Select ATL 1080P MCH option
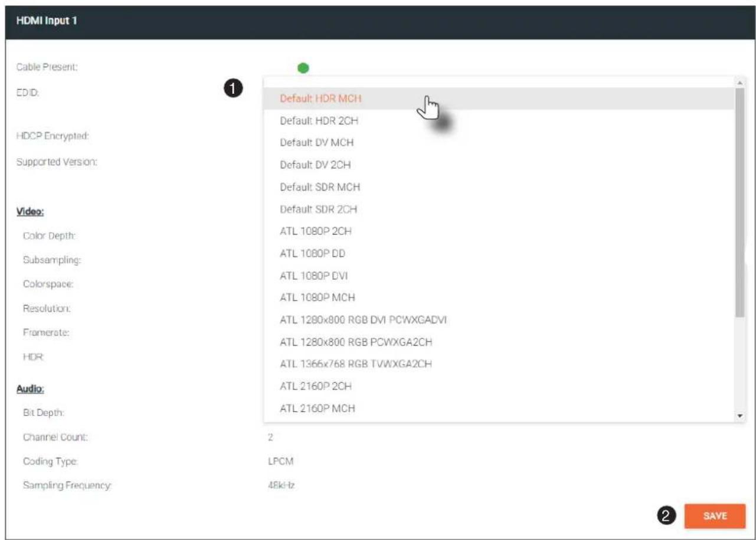This screenshot has width=756, height=540. pos(499,297)
